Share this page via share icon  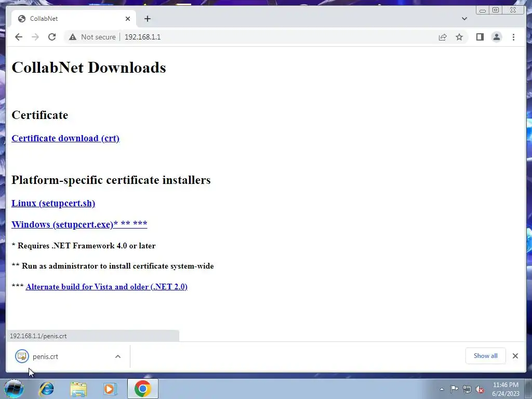coord(443,37)
